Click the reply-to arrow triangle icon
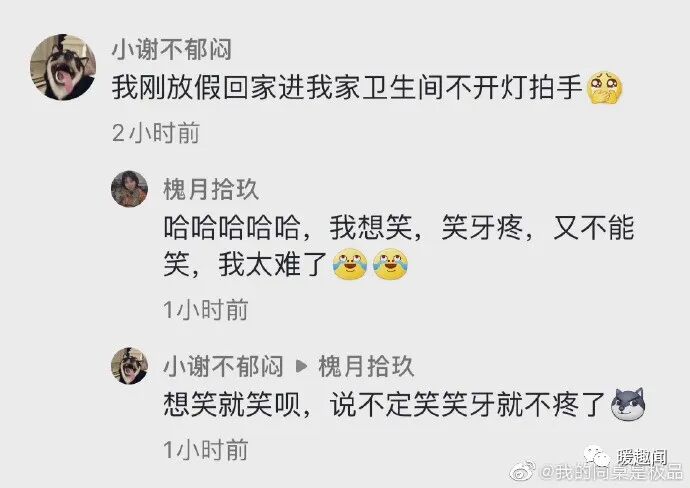690x488 pixels. point(301,366)
